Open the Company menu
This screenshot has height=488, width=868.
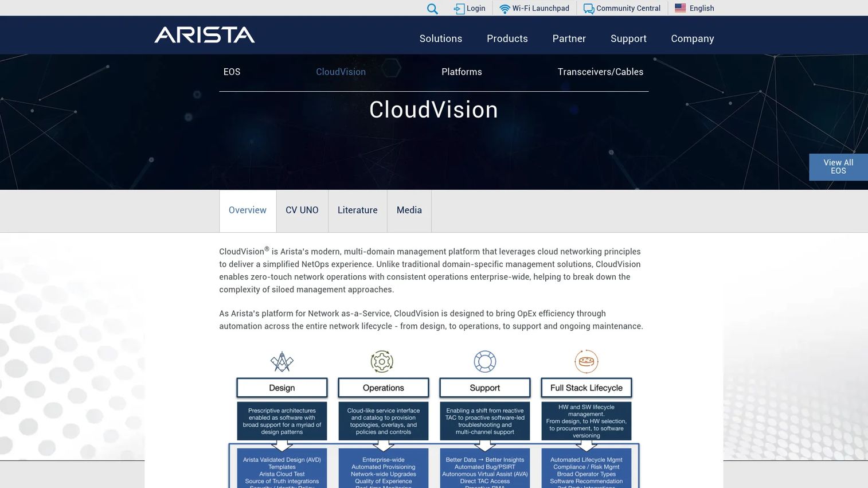(693, 38)
